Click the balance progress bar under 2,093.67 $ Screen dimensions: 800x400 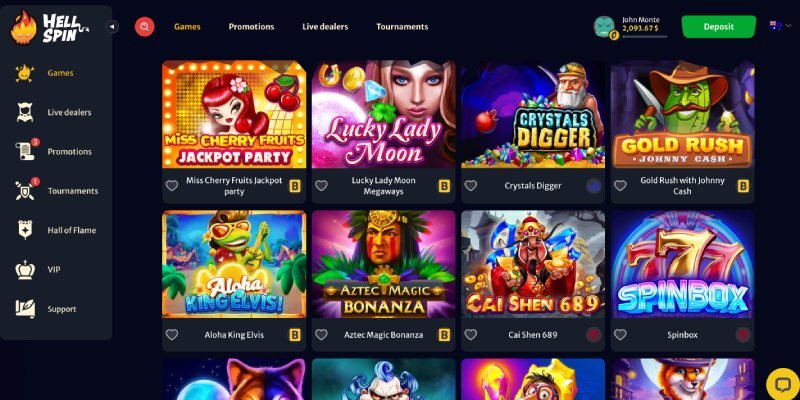644,37
